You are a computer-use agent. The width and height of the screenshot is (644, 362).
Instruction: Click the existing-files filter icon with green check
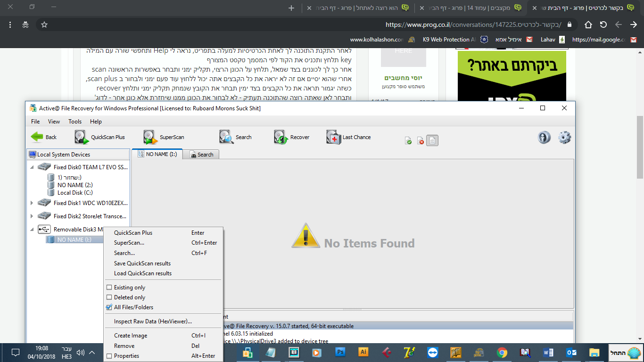[x=408, y=140]
